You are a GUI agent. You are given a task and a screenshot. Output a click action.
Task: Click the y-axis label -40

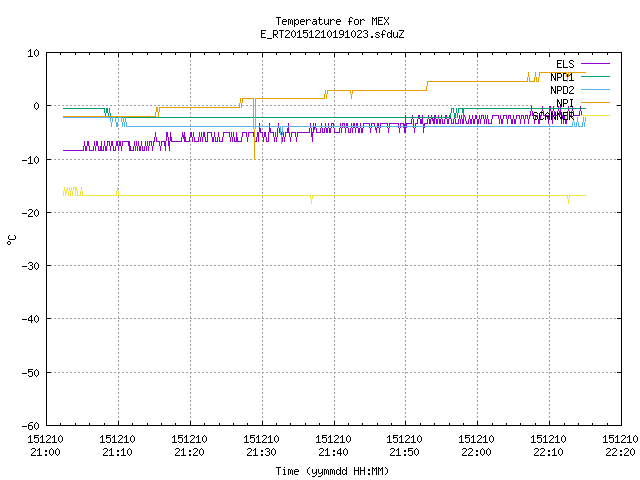(x=31, y=319)
